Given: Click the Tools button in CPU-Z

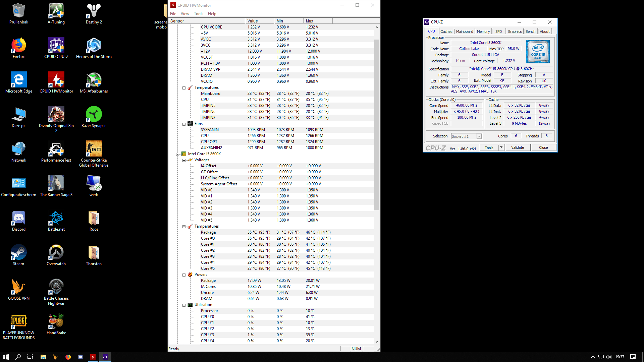Looking at the screenshot, I should pyautogui.click(x=489, y=147).
